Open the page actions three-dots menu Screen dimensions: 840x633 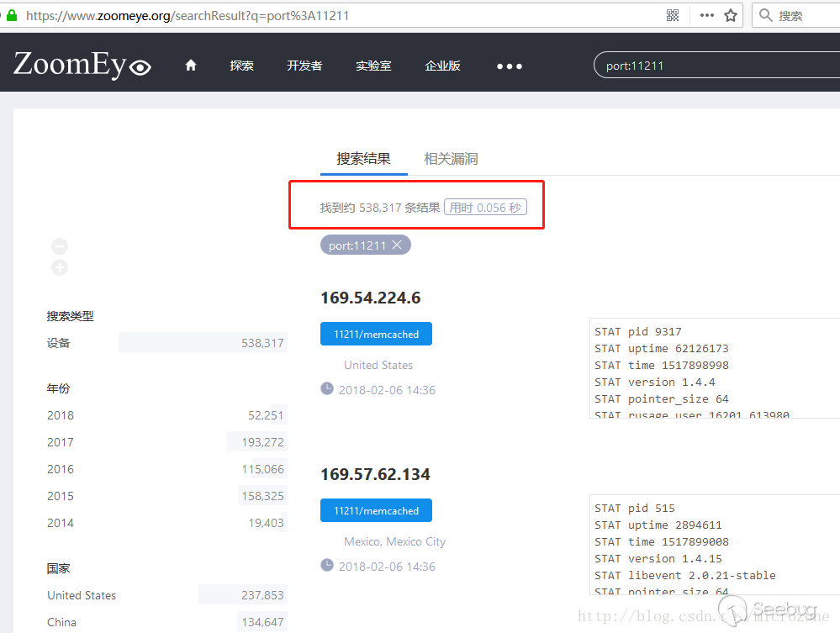706,15
